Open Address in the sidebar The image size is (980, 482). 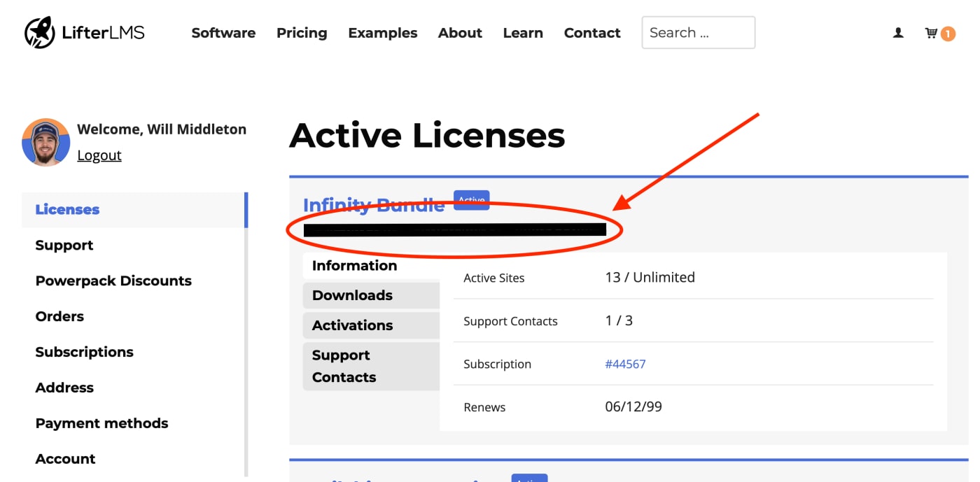coord(64,388)
